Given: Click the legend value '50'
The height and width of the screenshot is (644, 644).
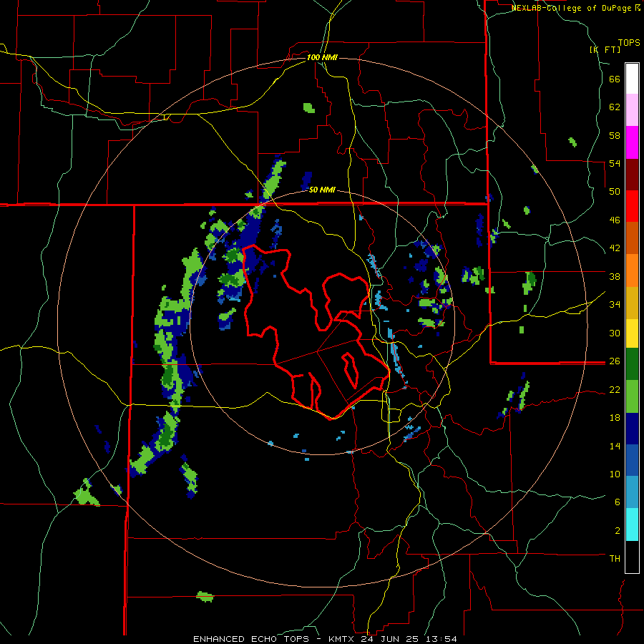Looking at the screenshot, I should 615,192.
